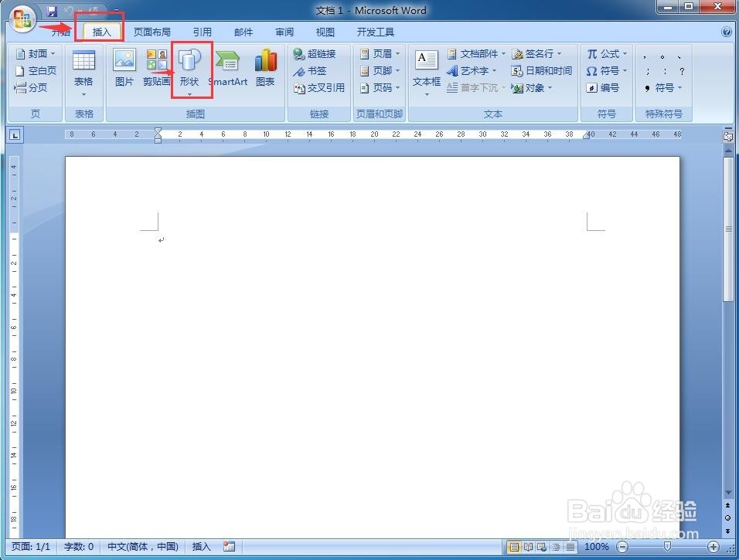Open the Office button menu
The image size is (739, 560).
coord(22,19)
